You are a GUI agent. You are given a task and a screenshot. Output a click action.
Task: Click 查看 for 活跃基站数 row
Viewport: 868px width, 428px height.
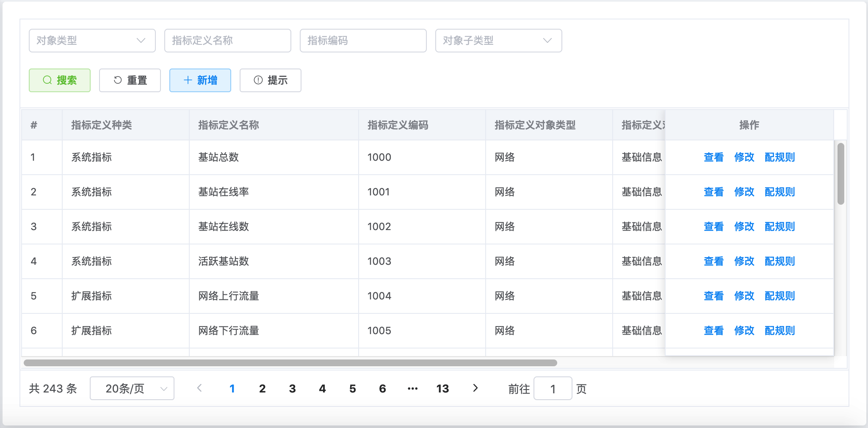pos(714,261)
